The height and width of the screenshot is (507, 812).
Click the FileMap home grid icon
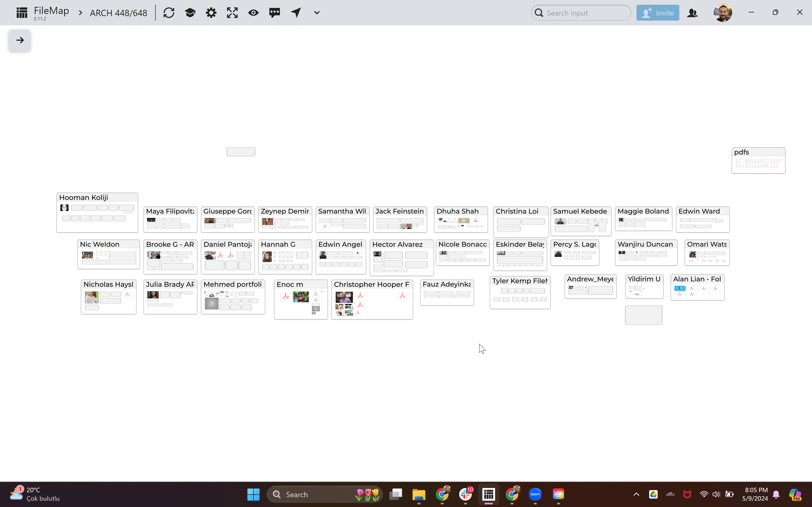click(22, 13)
